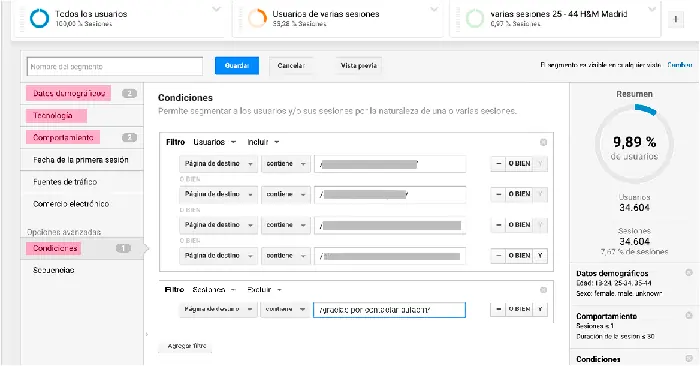
Task: Click O BIEN on first condition row
Action: (x=519, y=164)
